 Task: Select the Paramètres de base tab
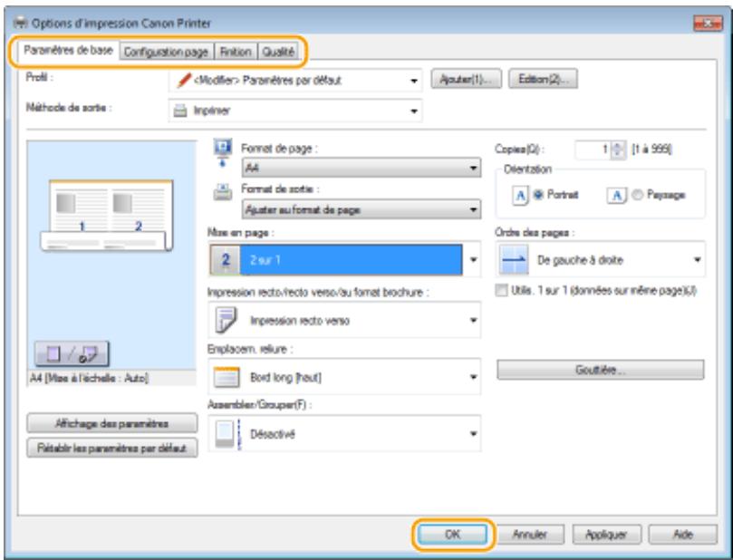68,50
